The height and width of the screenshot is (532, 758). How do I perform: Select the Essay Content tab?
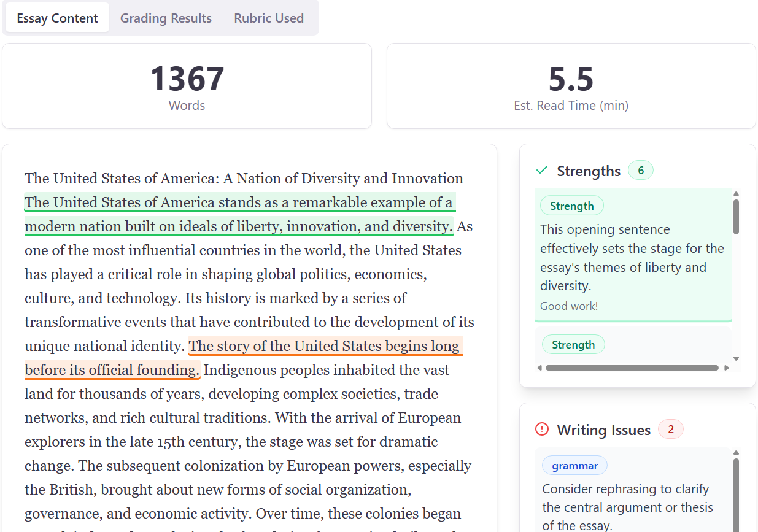pyautogui.click(x=56, y=18)
